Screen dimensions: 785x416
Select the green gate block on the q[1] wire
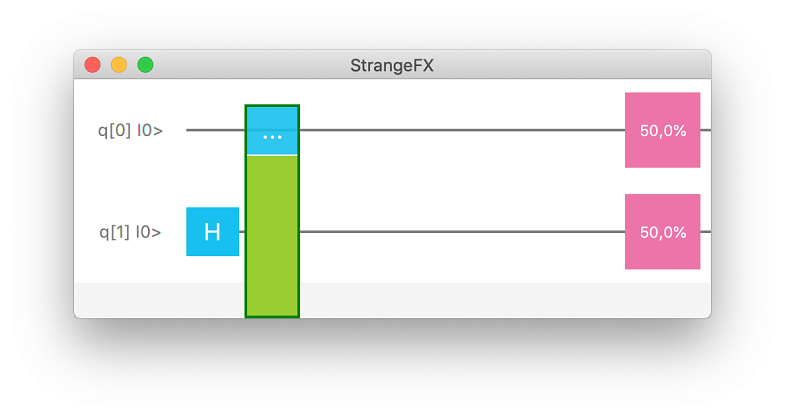pyautogui.click(x=272, y=235)
